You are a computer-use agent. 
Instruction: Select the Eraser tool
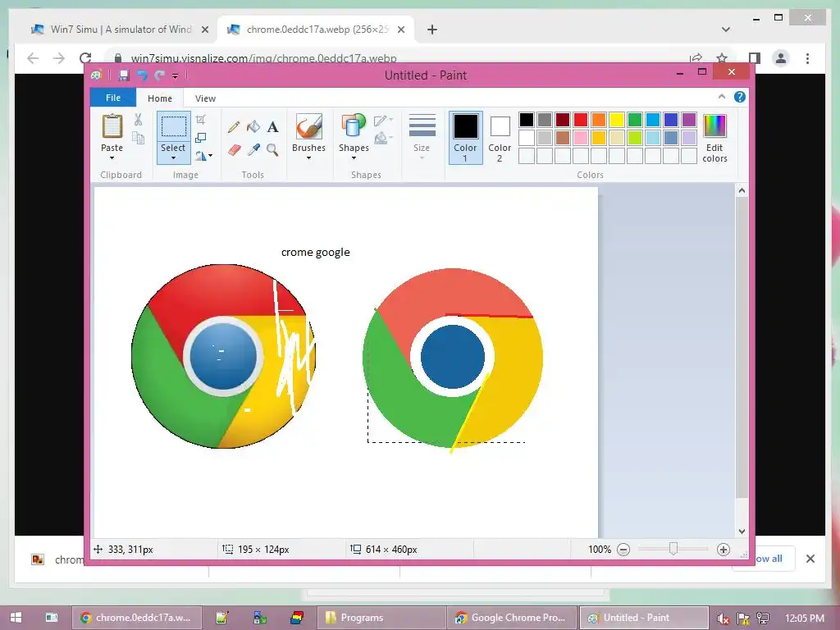pos(234,149)
